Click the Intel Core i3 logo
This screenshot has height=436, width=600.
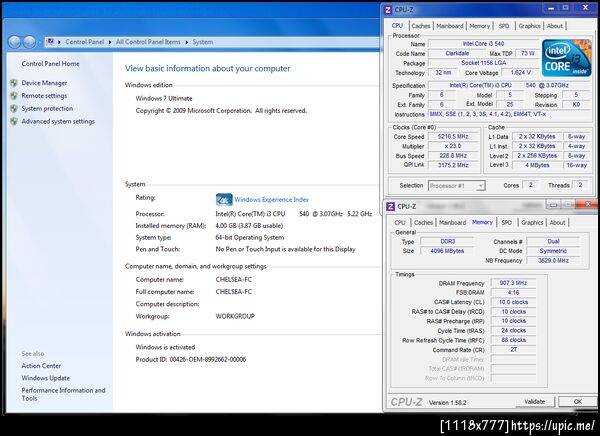click(x=567, y=58)
